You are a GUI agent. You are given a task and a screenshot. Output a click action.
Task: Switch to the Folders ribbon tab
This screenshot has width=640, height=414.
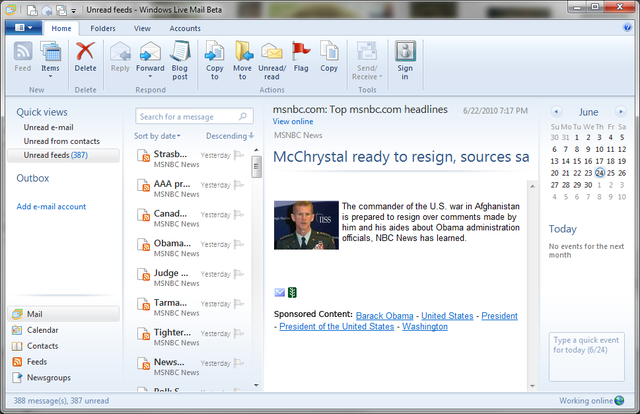pyautogui.click(x=103, y=28)
